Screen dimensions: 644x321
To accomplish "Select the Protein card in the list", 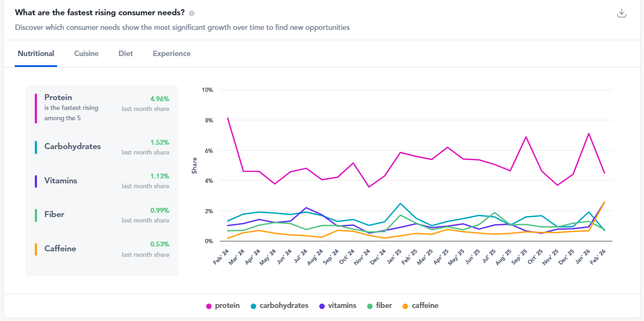I will click(x=102, y=108).
